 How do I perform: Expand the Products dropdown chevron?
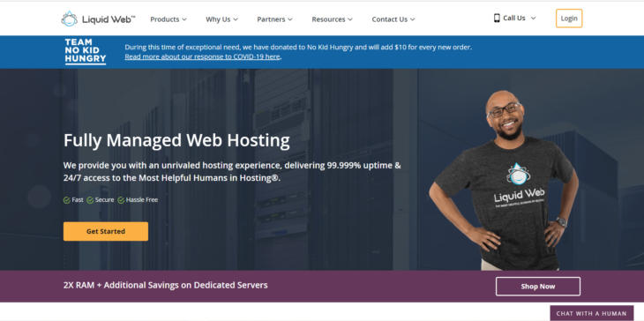pos(184,19)
